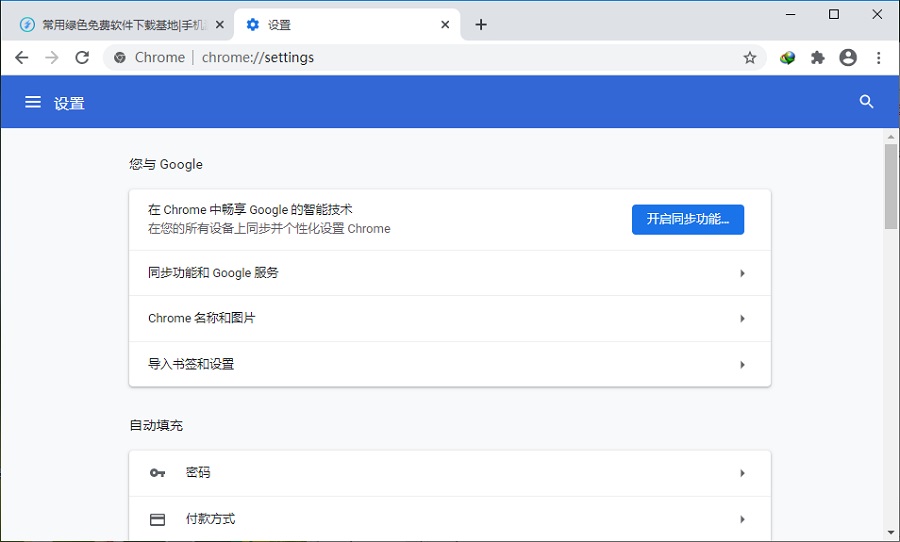Screen dimensions: 900x542
Task: Click the 自动填充 section heading
Action: [156, 425]
